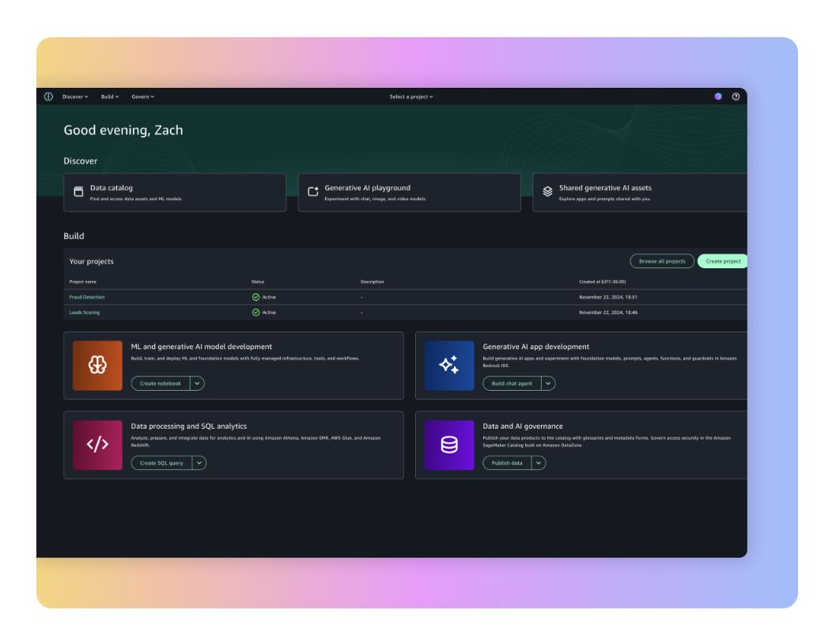Click the Generative AI app development heading
The image size is (832, 644).
[536, 347]
